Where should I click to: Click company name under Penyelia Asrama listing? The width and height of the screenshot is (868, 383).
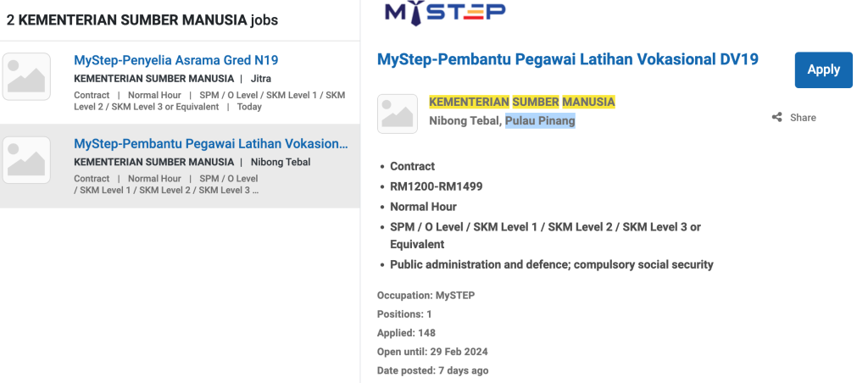click(x=153, y=79)
